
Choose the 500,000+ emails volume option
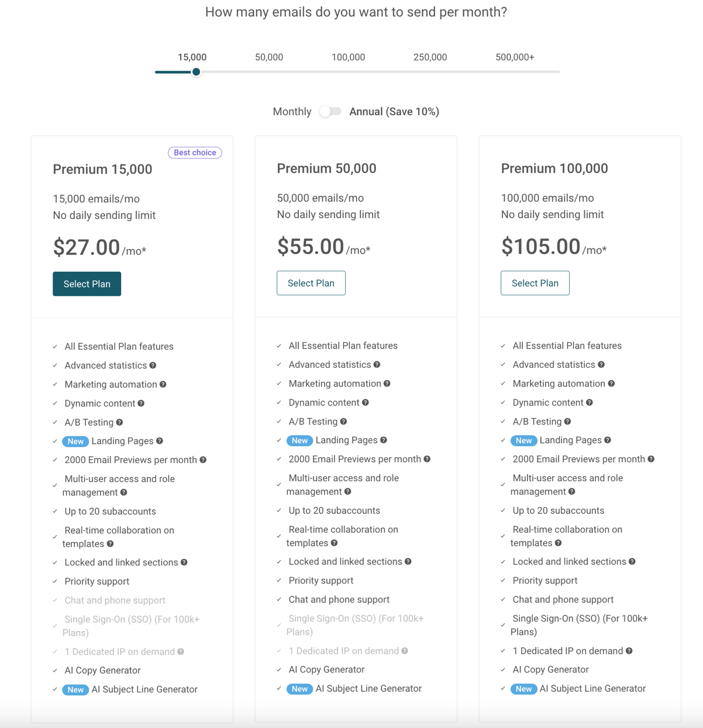[515, 57]
